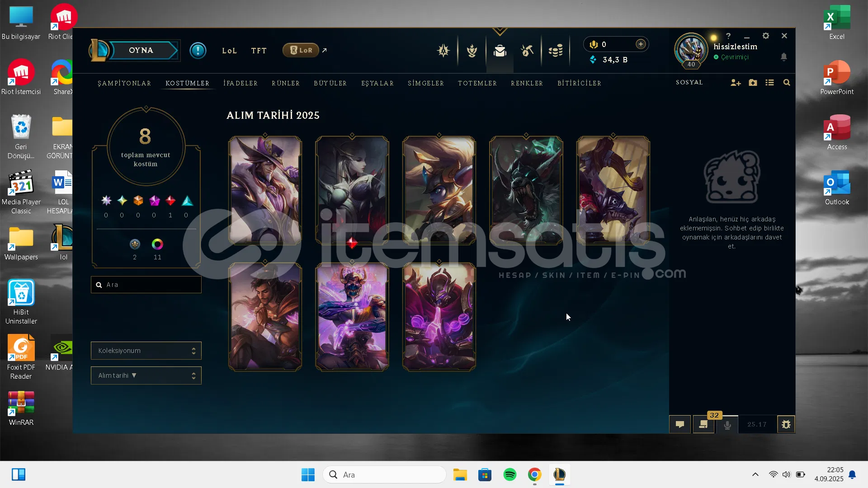Open the RÜNLER tab
This screenshot has height=488, width=868.
286,83
